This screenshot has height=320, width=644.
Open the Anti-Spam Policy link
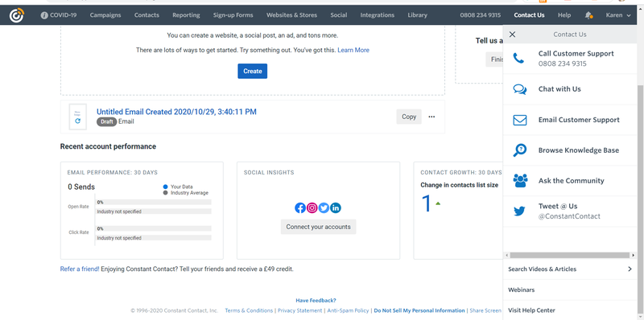(x=348, y=310)
